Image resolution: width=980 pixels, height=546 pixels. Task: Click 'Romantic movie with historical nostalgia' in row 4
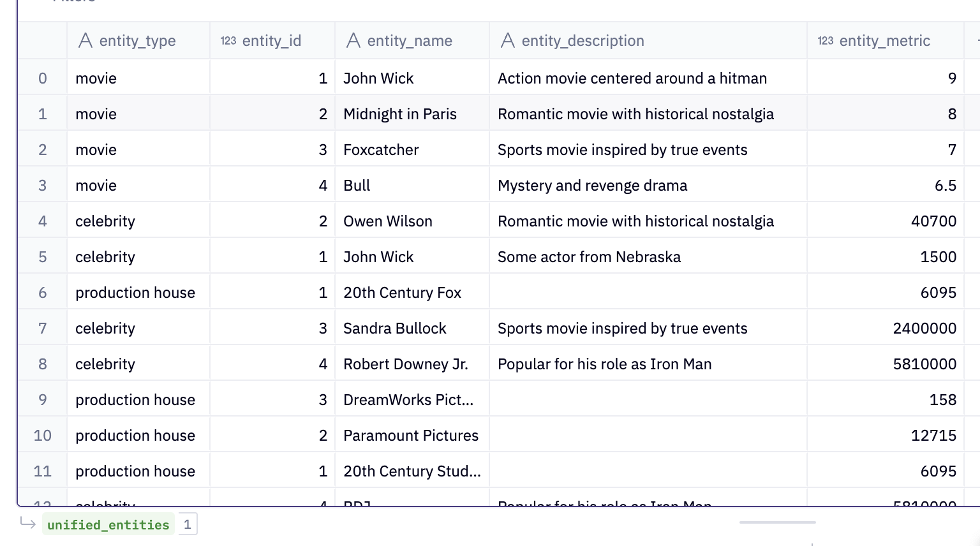tap(635, 221)
